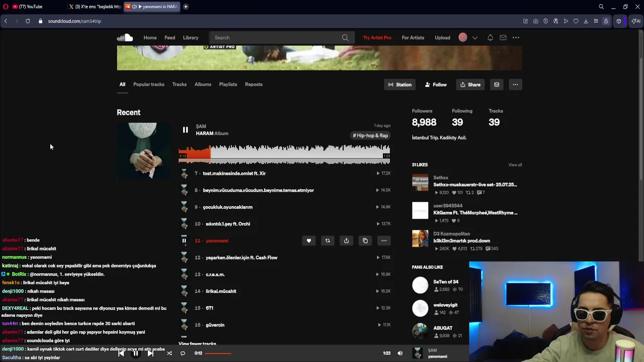Screen dimensions: 644x362
Task: Switch to Popular tracks tab
Action: 148,84
